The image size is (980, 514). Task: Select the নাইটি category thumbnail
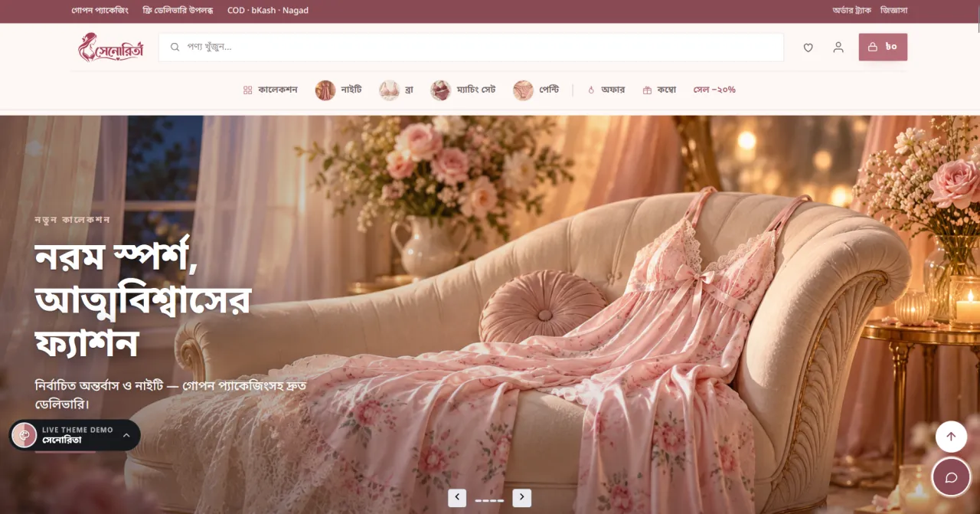point(325,90)
